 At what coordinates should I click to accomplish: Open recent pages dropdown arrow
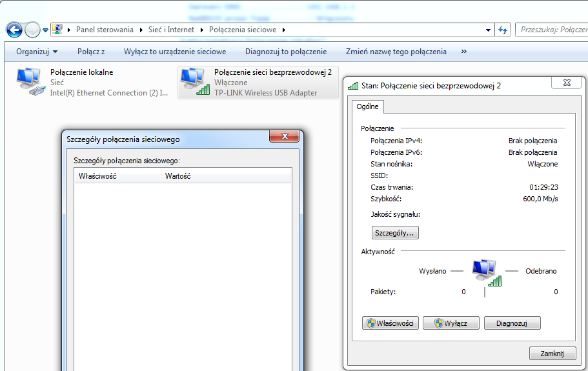pyautogui.click(x=45, y=30)
